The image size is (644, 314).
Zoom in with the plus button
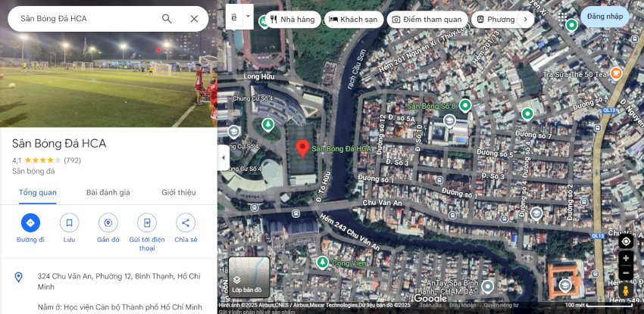pos(626,259)
